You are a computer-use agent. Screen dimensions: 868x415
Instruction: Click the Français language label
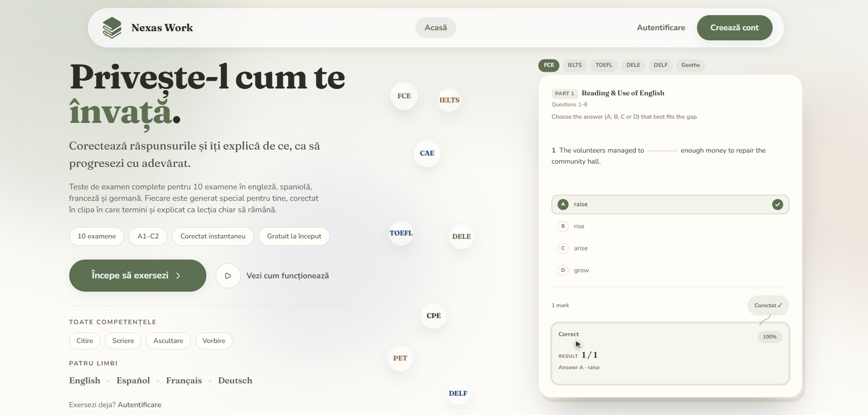pos(184,381)
